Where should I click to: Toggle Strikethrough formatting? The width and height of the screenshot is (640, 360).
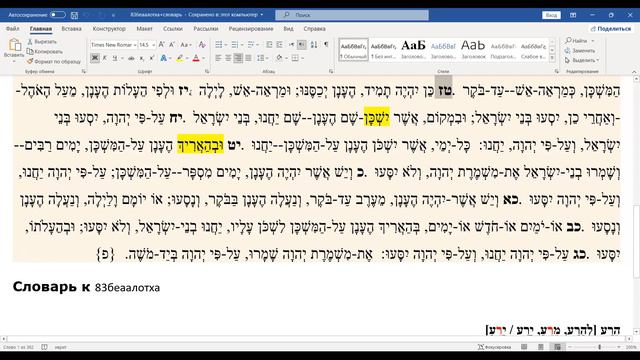pos(131,58)
